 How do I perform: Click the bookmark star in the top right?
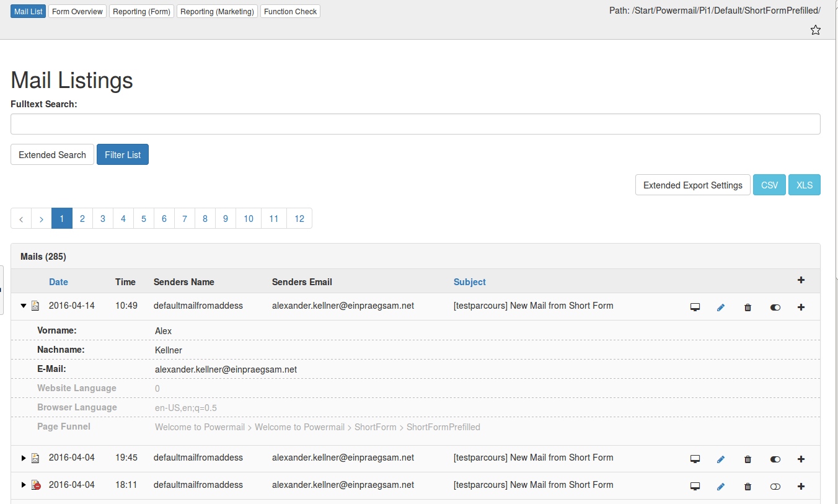point(816,29)
